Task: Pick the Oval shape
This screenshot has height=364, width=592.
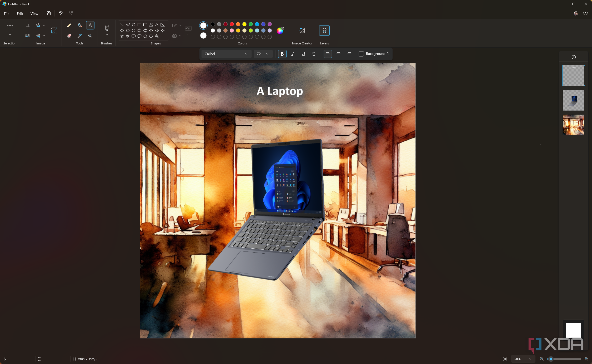Action: coord(134,25)
